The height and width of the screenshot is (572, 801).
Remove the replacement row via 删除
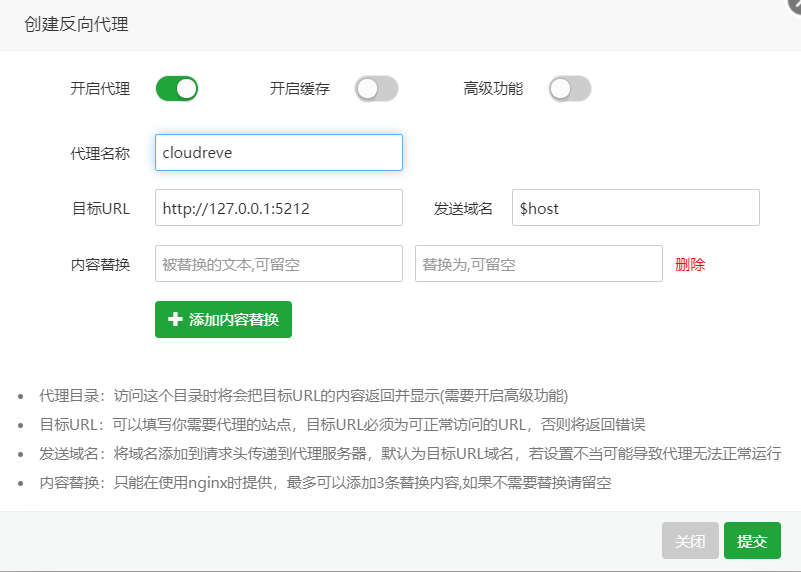click(x=690, y=265)
